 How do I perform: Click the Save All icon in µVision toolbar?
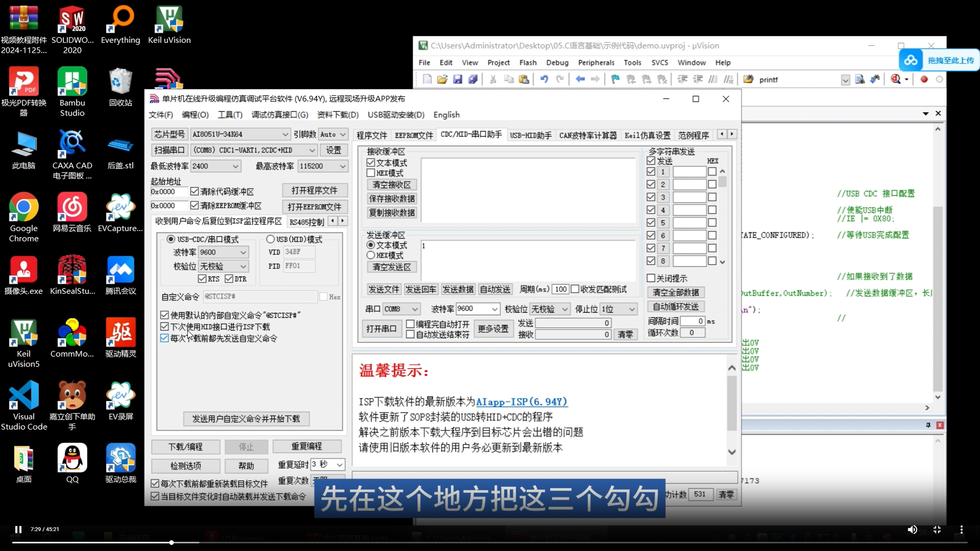coord(472,79)
